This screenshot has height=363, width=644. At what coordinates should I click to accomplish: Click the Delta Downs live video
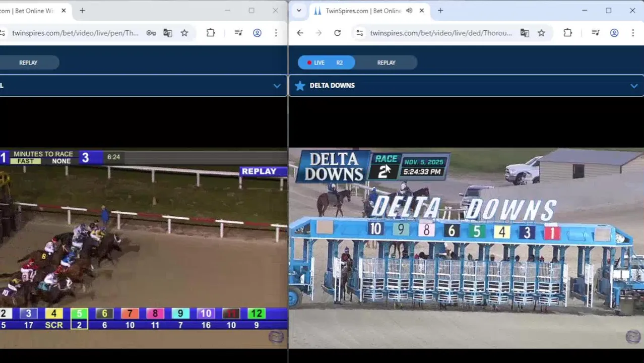(466, 248)
